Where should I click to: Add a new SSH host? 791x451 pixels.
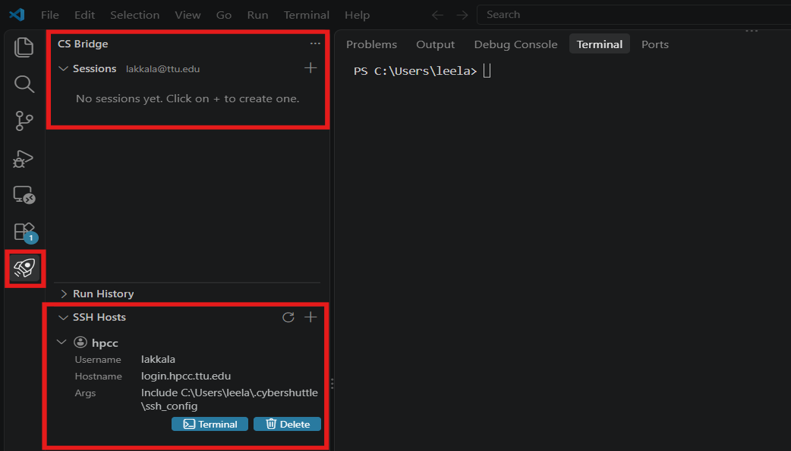311,317
